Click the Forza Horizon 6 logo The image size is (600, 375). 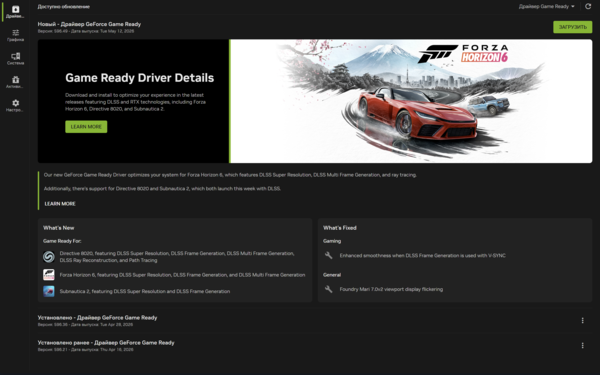coord(463,53)
